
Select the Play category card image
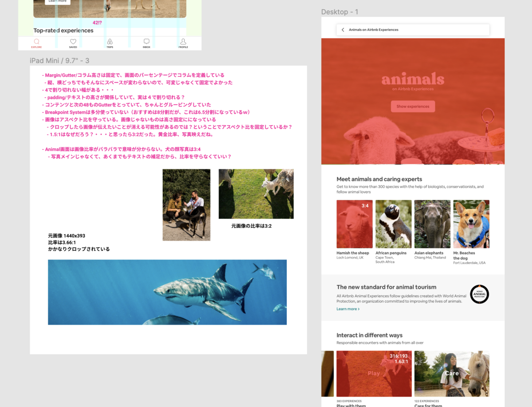[x=374, y=374]
